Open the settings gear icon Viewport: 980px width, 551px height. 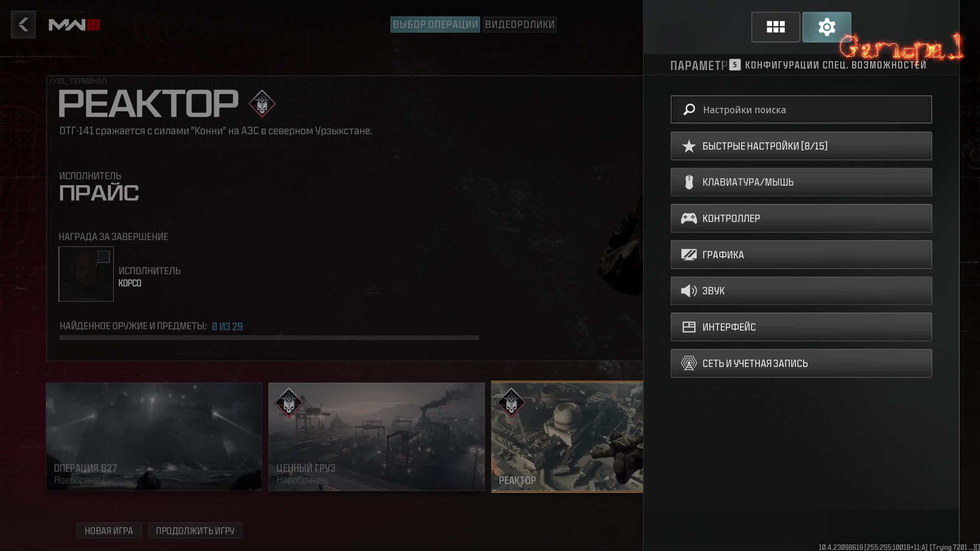point(827,27)
